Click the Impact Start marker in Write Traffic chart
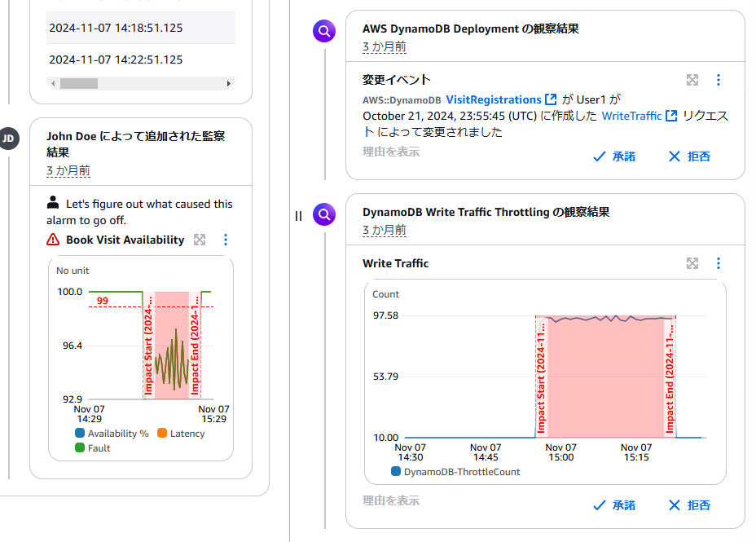Image resolution: width=756 pixels, height=542 pixels. pos(541,377)
